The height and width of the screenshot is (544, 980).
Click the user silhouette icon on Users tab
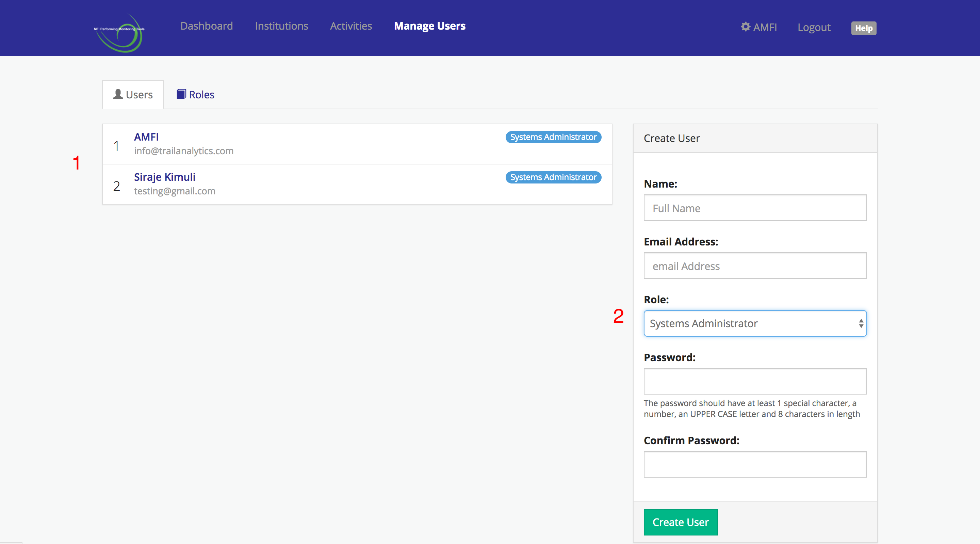[x=118, y=94]
